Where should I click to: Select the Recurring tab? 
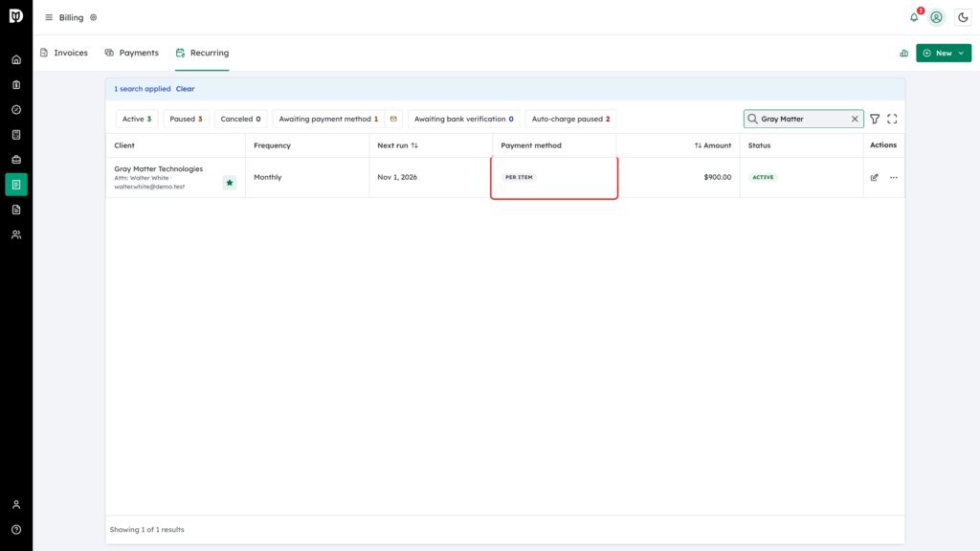203,54
